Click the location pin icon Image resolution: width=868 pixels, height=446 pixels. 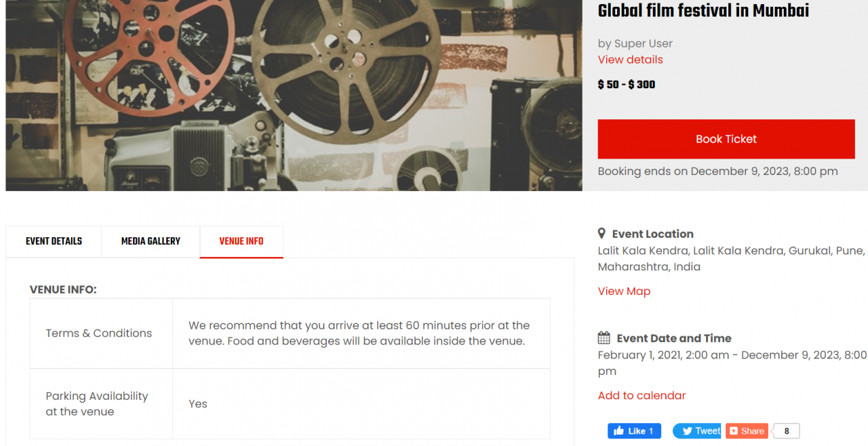coord(601,233)
